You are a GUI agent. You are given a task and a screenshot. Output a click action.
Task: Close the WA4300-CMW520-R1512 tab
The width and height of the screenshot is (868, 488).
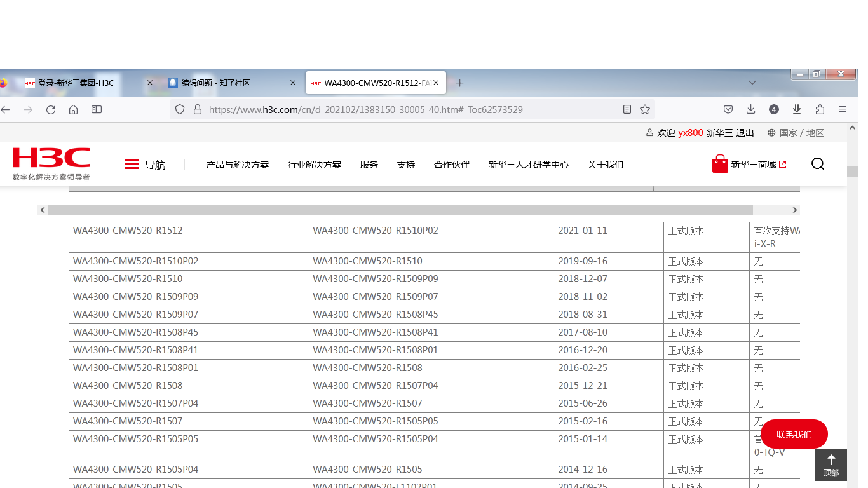(436, 83)
